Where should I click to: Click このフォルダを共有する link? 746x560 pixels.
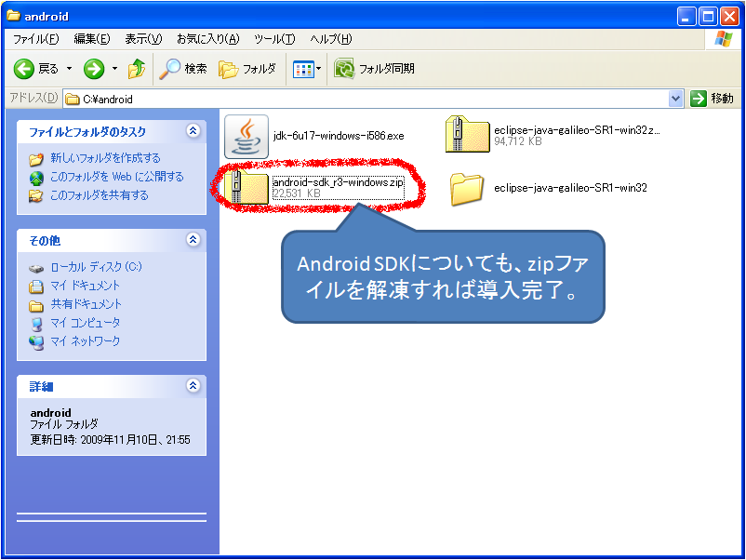click(100, 195)
